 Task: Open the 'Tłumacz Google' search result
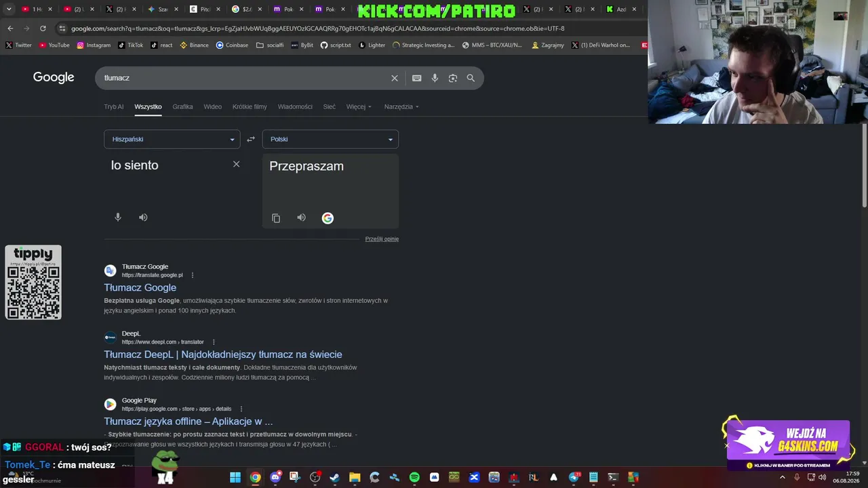(140, 287)
